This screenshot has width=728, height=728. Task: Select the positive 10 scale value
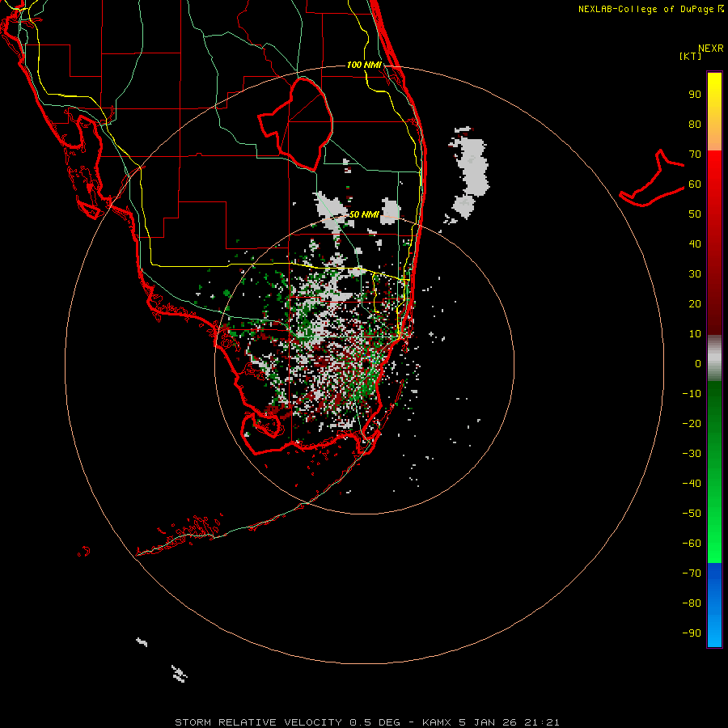tap(695, 334)
